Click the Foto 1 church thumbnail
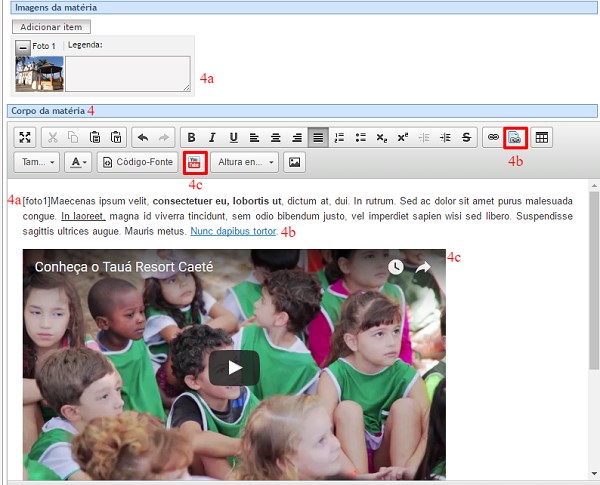Viewport: 600px width, 485px height. 39,73
